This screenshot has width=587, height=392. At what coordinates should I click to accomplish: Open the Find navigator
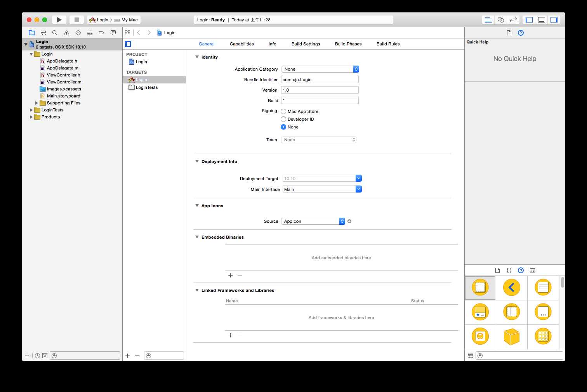coord(55,33)
